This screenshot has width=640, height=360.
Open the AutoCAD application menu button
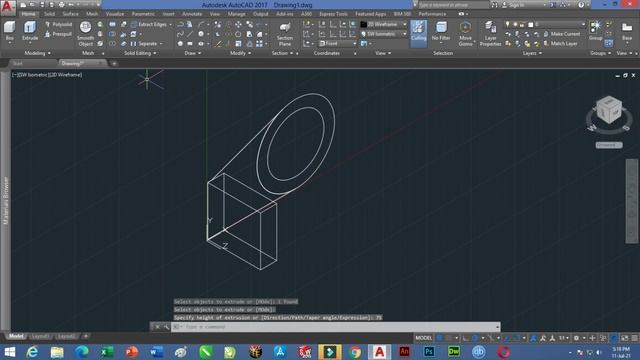point(8,8)
